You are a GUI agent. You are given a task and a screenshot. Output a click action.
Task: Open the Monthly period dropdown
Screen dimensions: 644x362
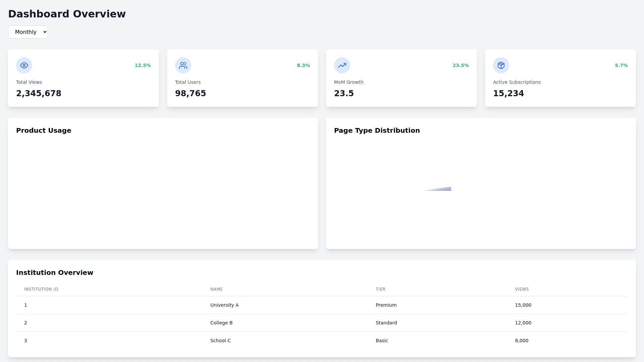point(28,32)
